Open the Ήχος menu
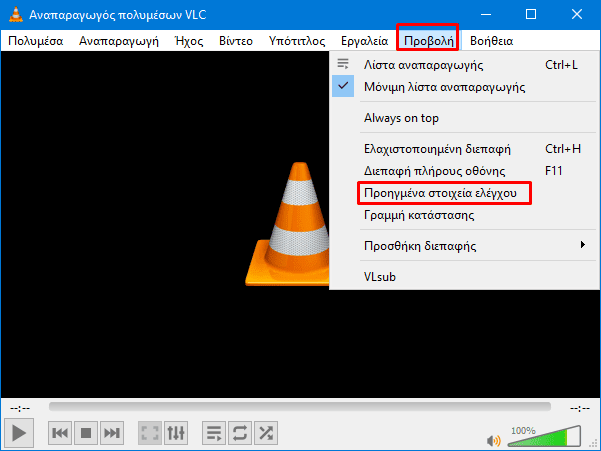This screenshot has height=451, width=601. 189,41
